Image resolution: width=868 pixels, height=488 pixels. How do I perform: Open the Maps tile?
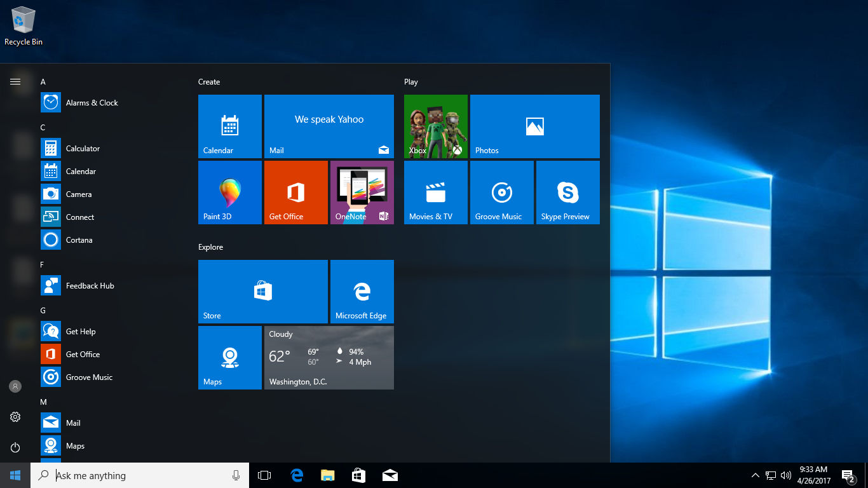click(x=230, y=358)
